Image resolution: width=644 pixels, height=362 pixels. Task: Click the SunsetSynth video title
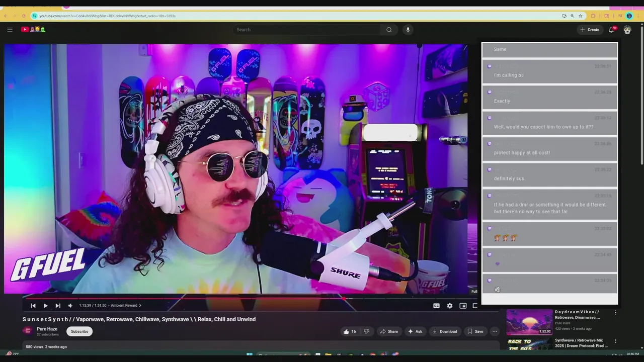click(x=139, y=319)
